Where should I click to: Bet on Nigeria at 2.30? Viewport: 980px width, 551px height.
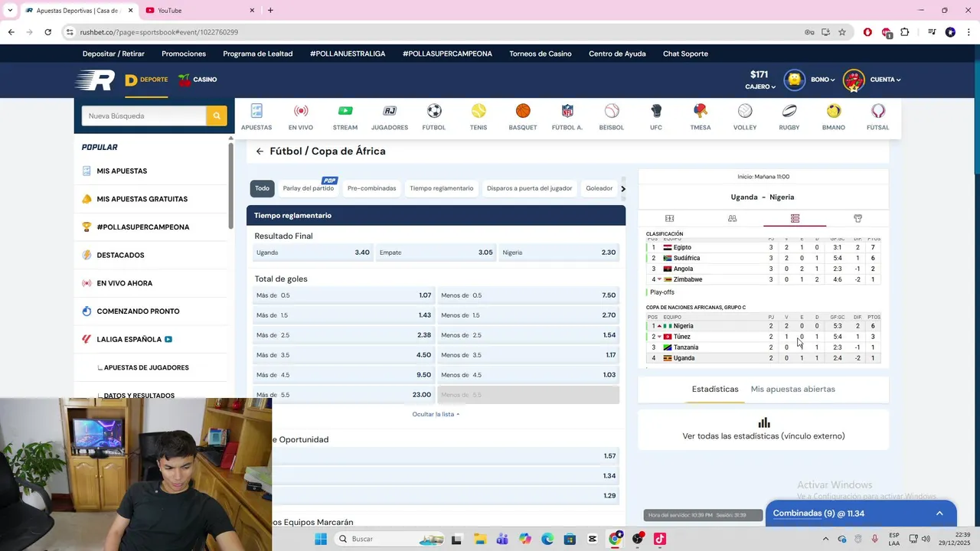[x=559, y=253]
